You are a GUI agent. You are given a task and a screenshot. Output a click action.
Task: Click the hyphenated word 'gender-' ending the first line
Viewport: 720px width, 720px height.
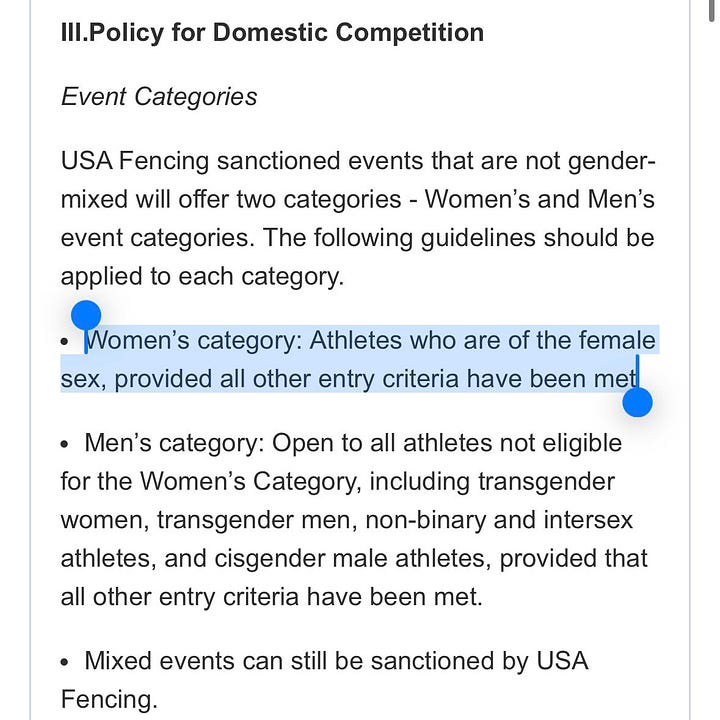(612, 162)
